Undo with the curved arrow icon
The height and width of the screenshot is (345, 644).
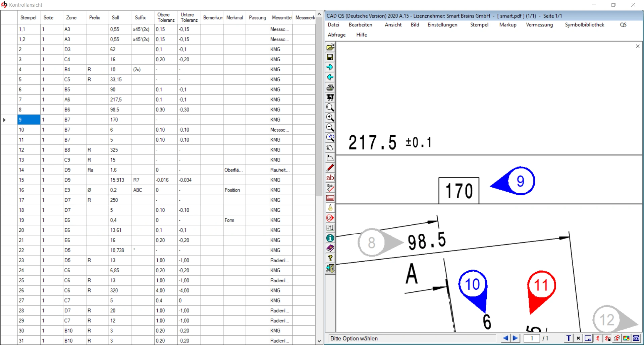[x=330, y=158]
